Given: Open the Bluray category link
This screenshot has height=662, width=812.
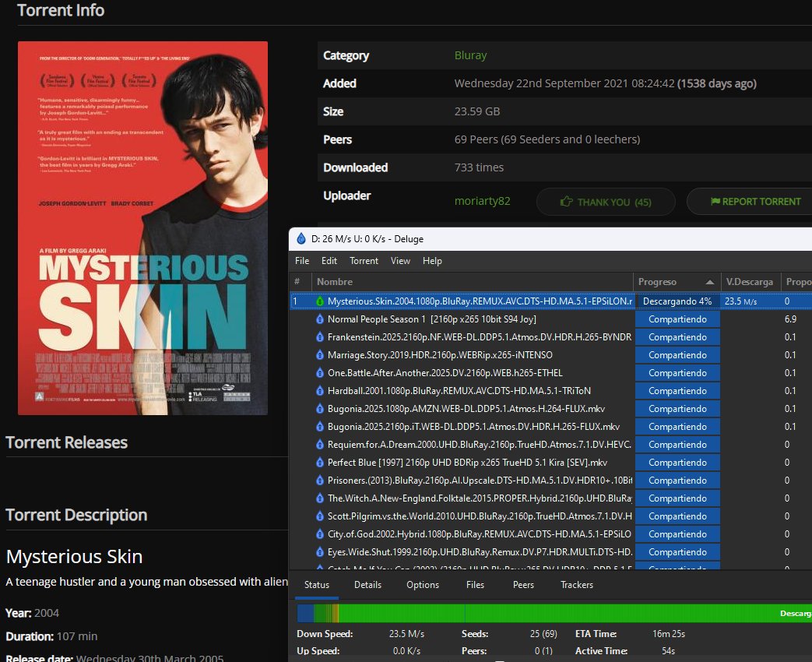Looking at the screenshot, I should coord(470,55).
